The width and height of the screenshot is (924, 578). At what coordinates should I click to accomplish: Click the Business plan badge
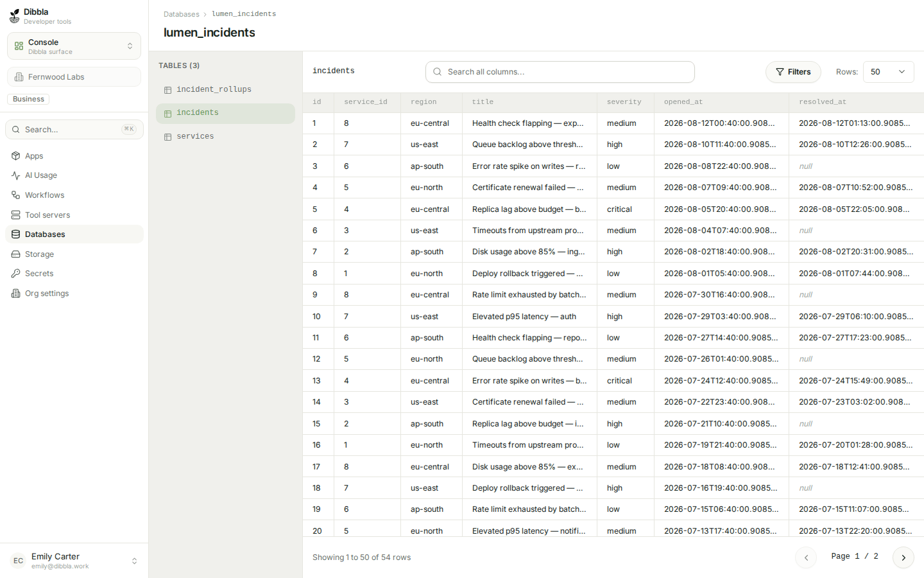28,100
